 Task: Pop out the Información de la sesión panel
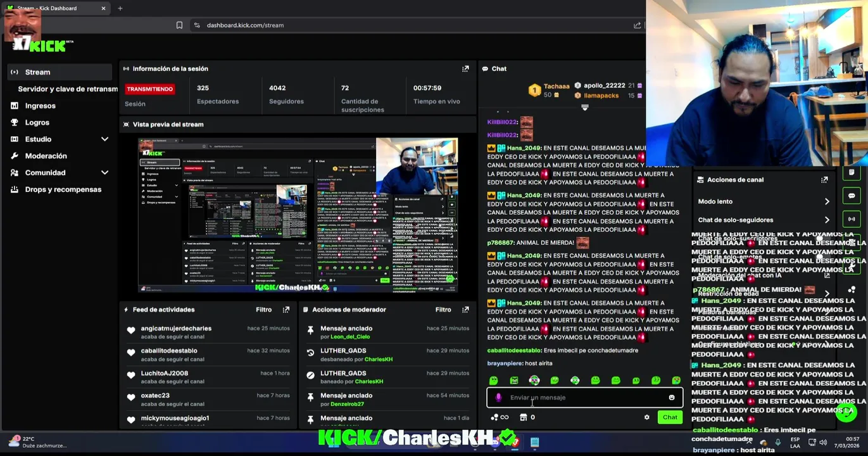pyautogui.click(x=465, y=68)
